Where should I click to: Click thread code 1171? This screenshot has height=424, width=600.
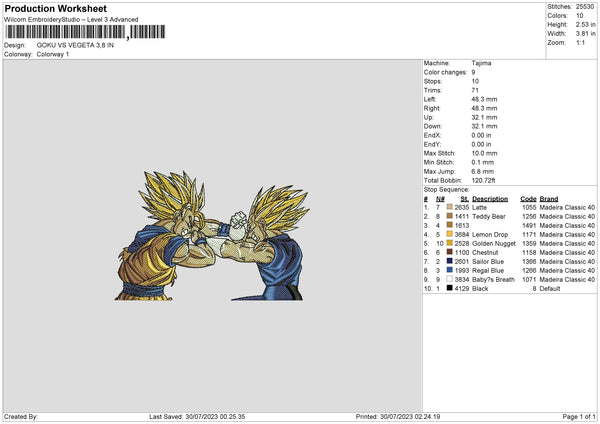tap(529, 235)
